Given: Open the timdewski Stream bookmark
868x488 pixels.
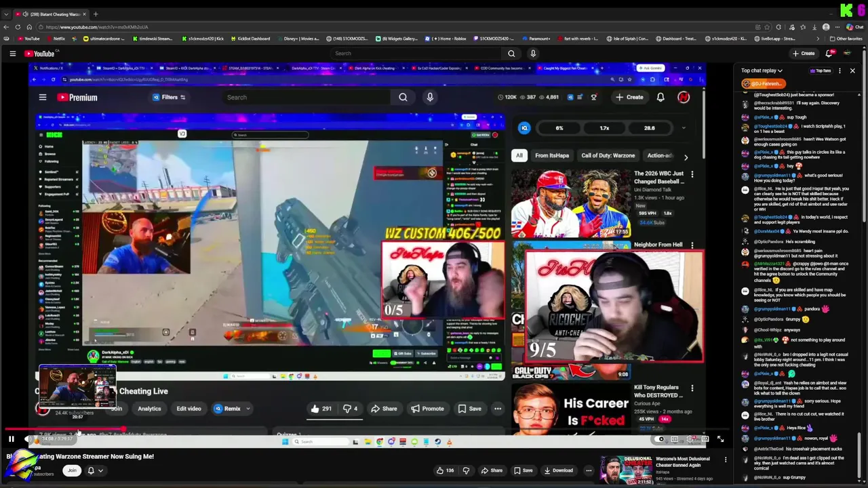Looking at the screenshot, I should tap(152, 39).
